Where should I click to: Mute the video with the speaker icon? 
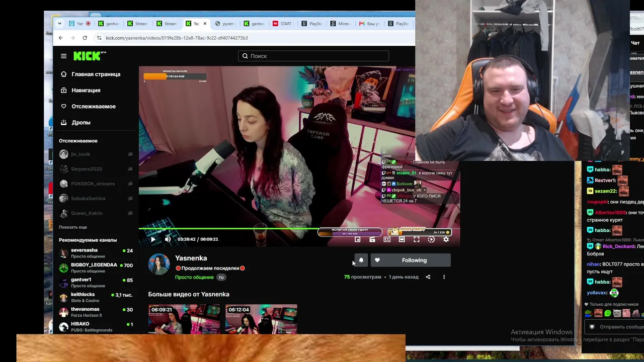pyautogui.click(x=168, y=239)
